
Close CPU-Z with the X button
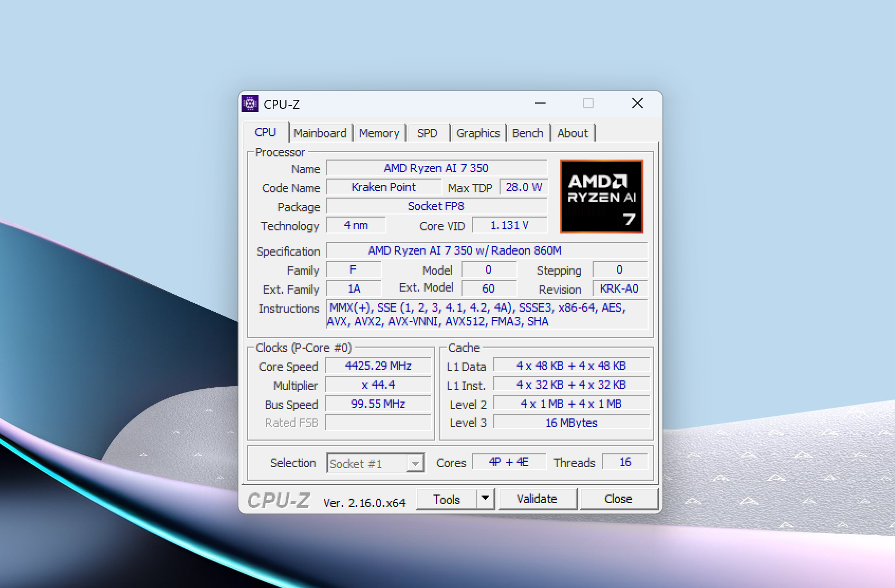click(x=638, y=103)
